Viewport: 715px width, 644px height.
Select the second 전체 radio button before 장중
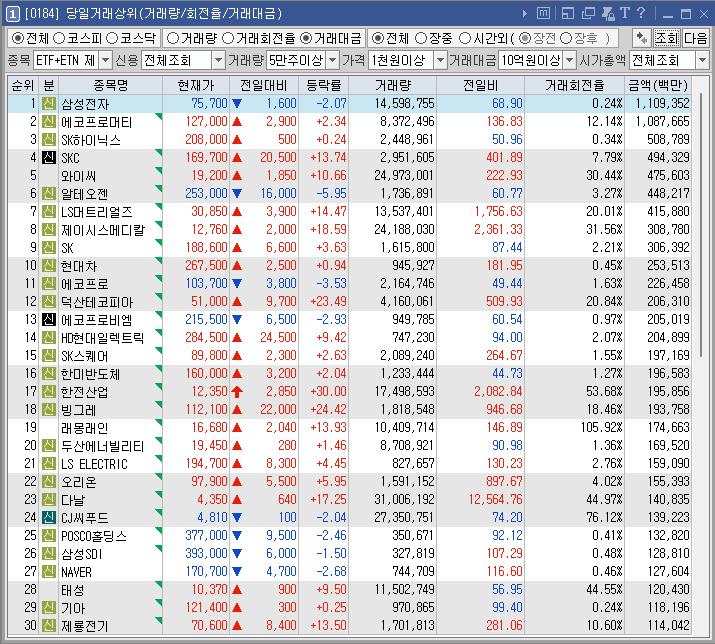(378, 38)
